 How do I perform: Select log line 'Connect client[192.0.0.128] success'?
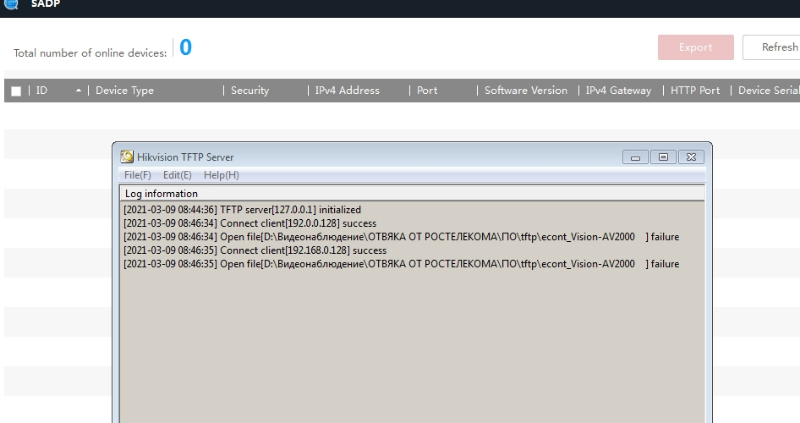(x=249, y=223)
